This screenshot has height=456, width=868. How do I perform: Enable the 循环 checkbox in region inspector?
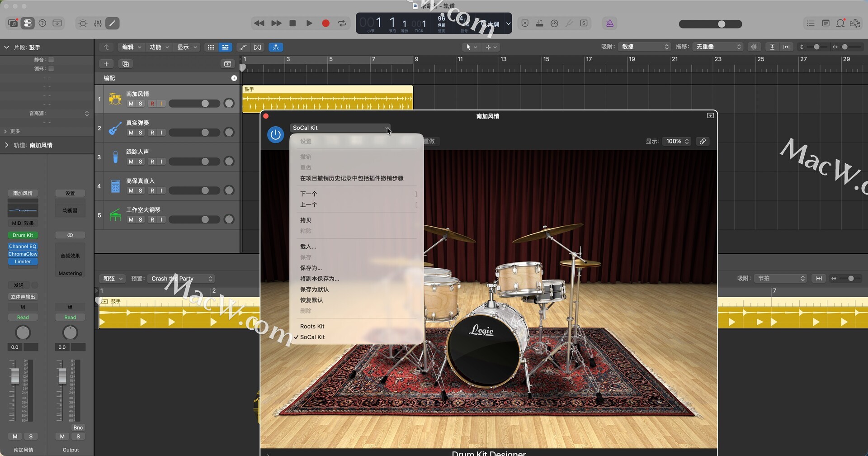coord(51,69)
